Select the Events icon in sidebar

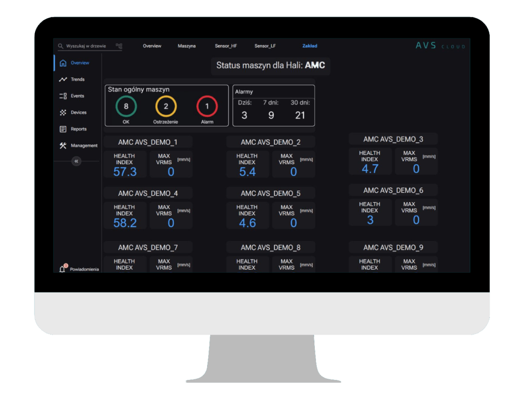tap(63, 96)
